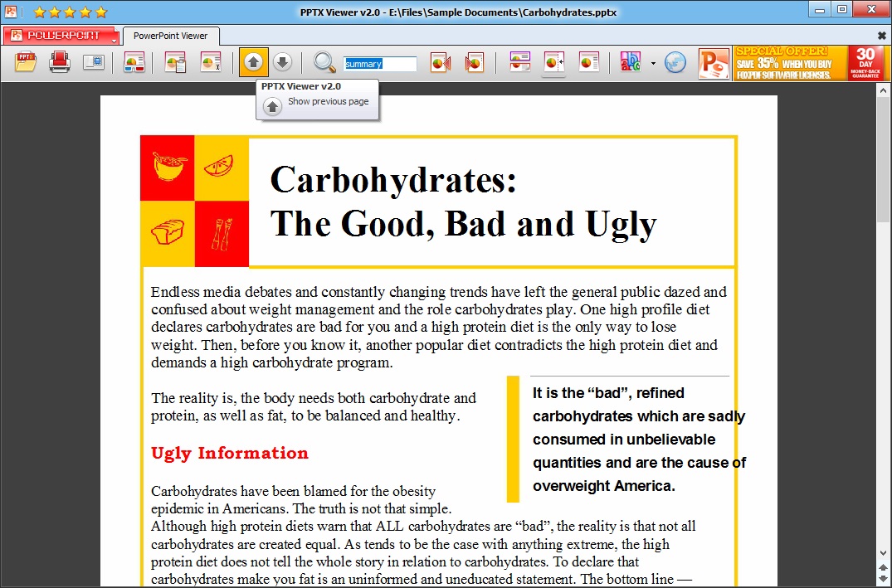892x588 pixels.
Task: Open dropdown arrow beside abc icon
Action: (653, 63)
